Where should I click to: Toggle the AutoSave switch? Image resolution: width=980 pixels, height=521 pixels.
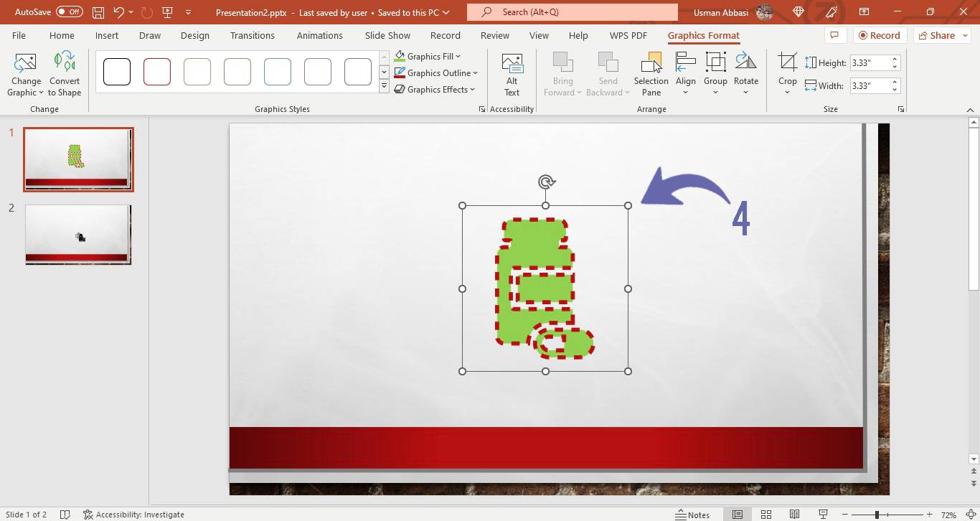point(70,12)
